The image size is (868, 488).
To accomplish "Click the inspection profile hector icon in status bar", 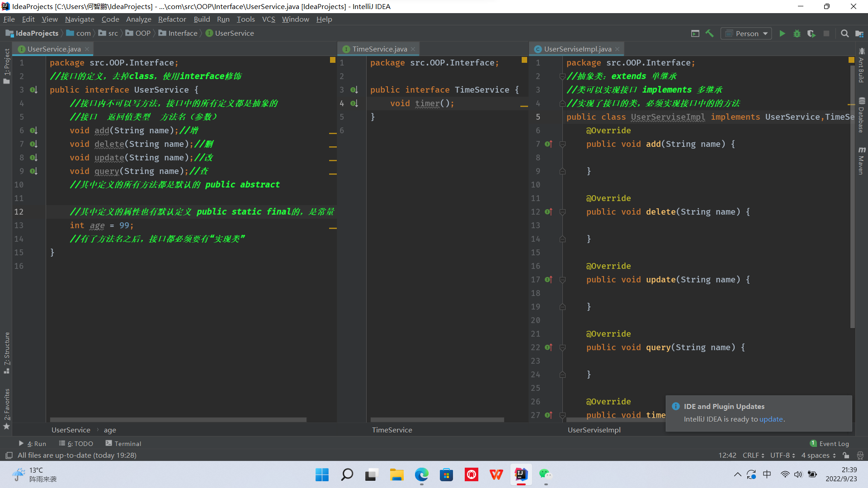I will tap(860, 455).
